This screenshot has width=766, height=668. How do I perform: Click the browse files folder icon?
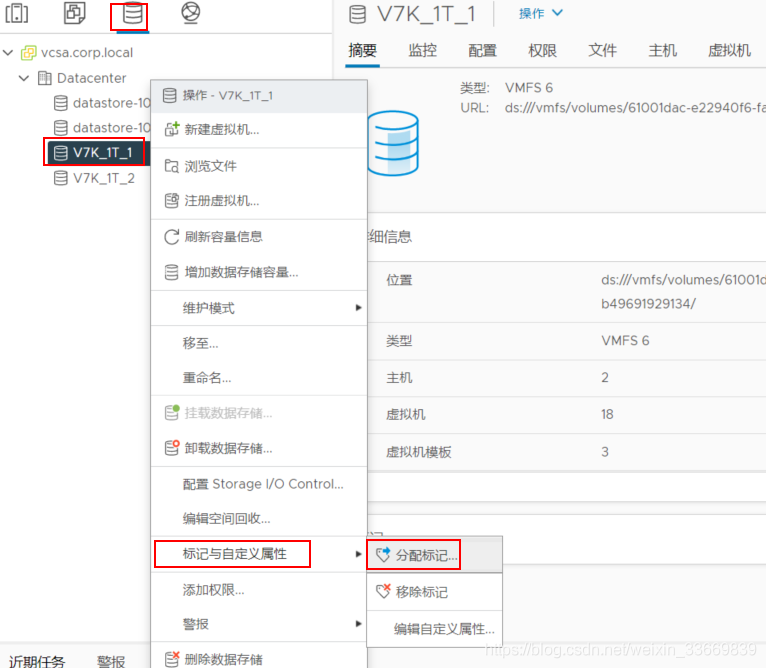pyautogui.click(x=171, y=166)
